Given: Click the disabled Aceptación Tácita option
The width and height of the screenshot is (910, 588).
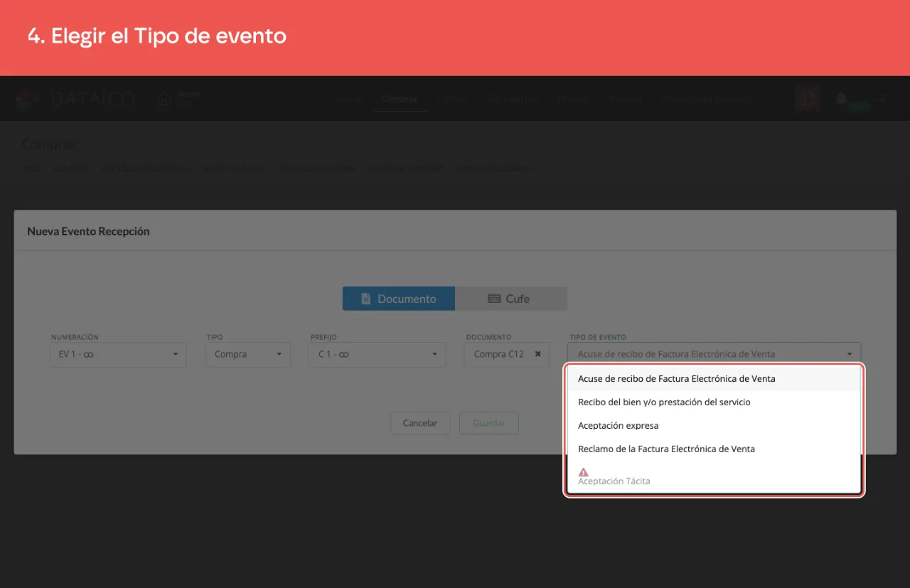Looking at the screenshot, I should 714,476.
